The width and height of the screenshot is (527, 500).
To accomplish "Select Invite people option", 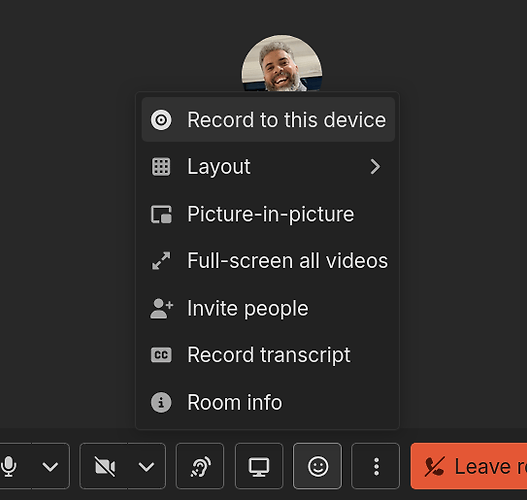I will coord(268,308).
